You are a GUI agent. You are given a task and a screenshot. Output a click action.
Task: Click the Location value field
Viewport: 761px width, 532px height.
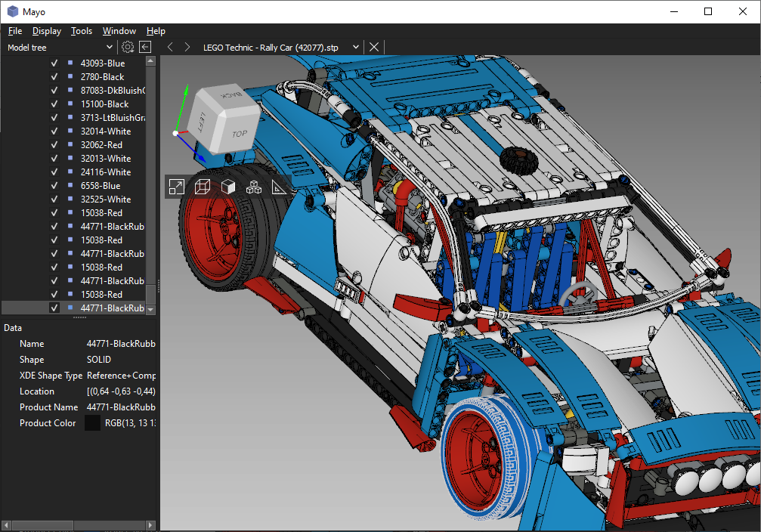point(122,391)
